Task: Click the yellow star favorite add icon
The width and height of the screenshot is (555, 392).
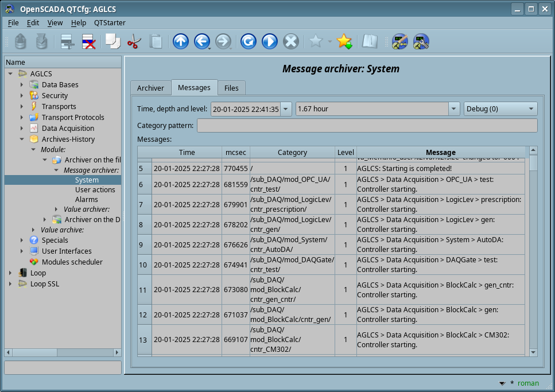Action: coord(344,41)
